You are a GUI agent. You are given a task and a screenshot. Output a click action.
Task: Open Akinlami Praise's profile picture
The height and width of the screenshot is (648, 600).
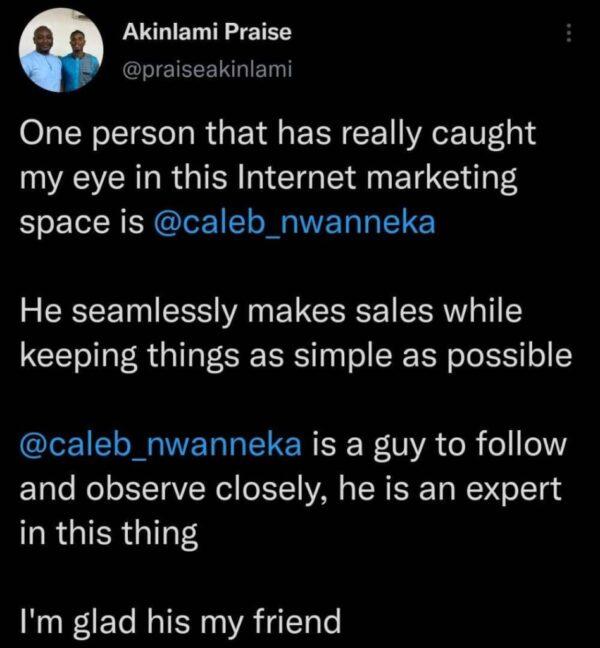click(61, 50)
